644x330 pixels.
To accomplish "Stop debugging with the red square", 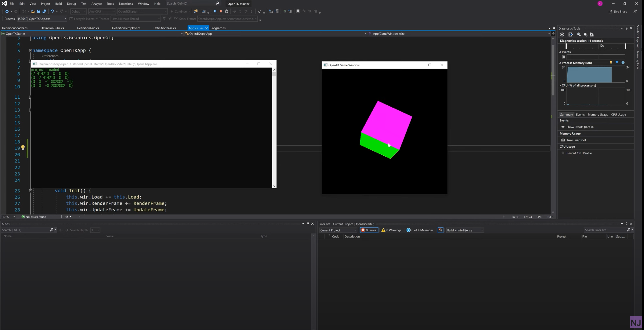I will [x=221, y=11].
